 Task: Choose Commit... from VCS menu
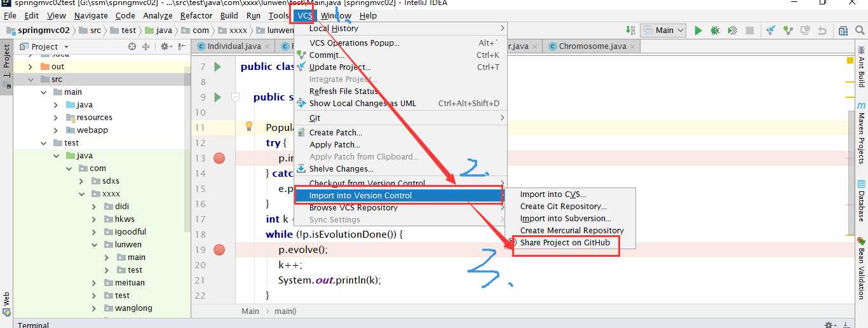[400, 55]
